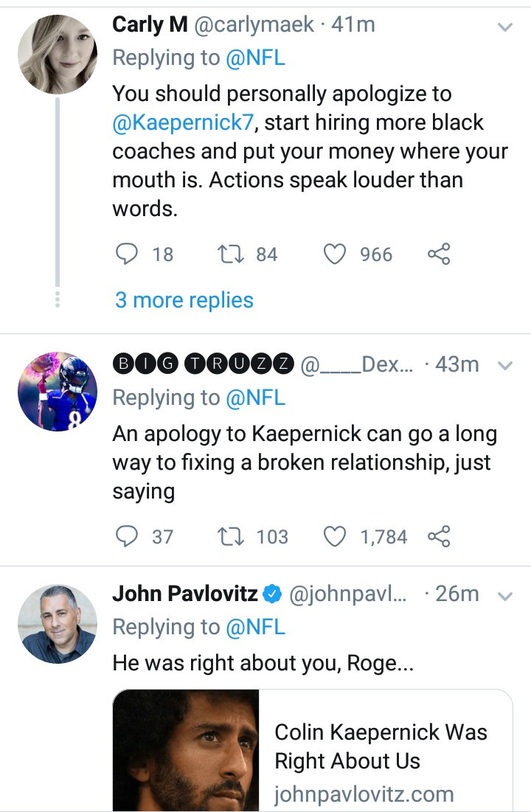This screenshot has width=531, height=812.
Task: Retweet the tweet with 103 retweets
Action: (231, 536)
